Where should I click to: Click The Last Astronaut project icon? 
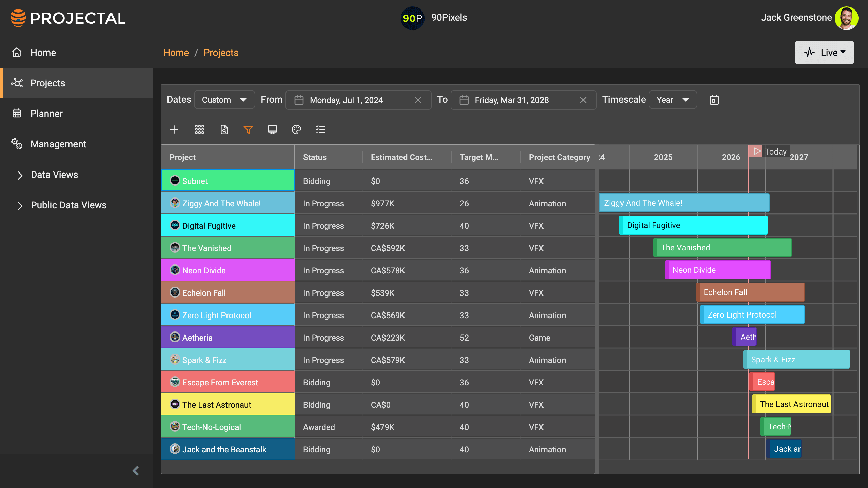click(175, 404)
